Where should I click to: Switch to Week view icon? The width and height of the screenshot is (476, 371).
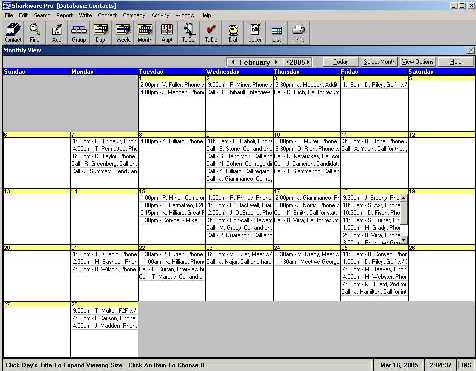click(x=123, y=33)
